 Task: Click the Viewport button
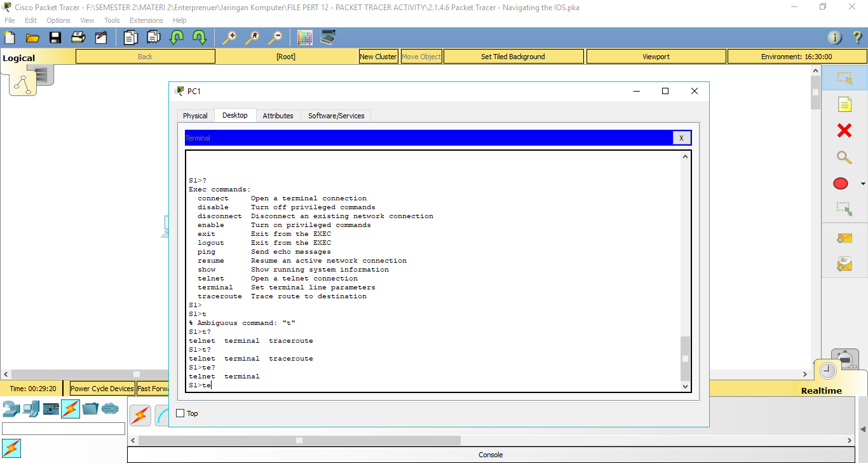click(656, 57)
